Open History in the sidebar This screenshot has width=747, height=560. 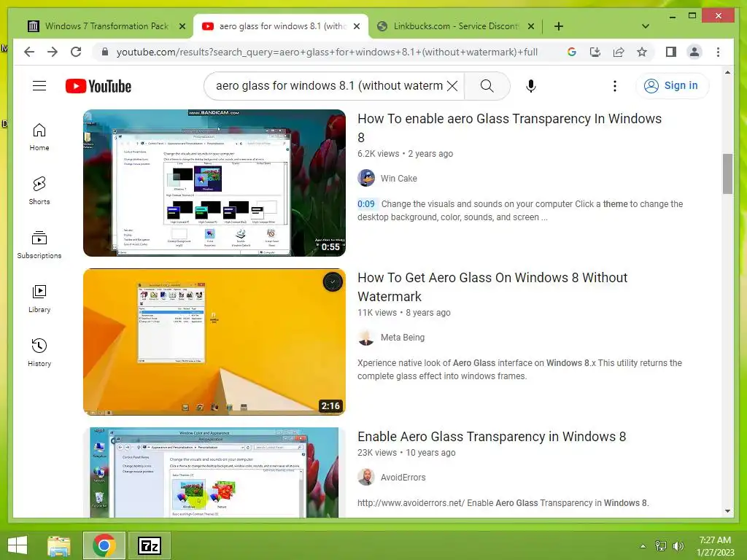(39, 352)
